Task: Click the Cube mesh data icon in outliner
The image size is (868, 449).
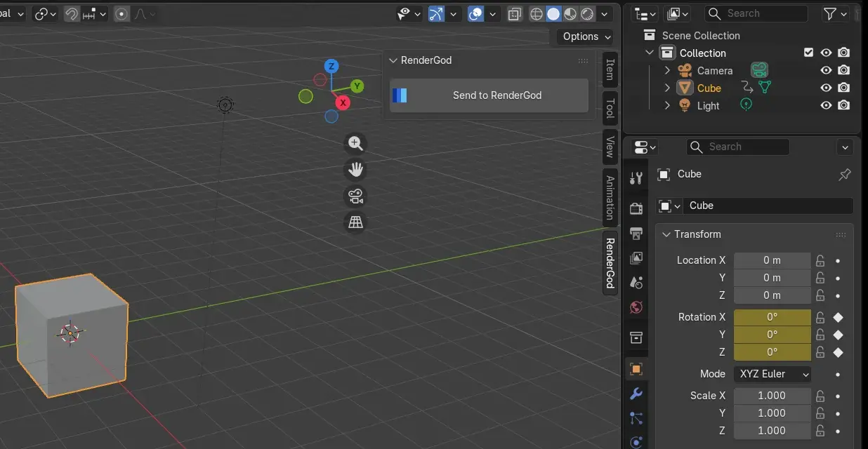Action: click(765, 88)
